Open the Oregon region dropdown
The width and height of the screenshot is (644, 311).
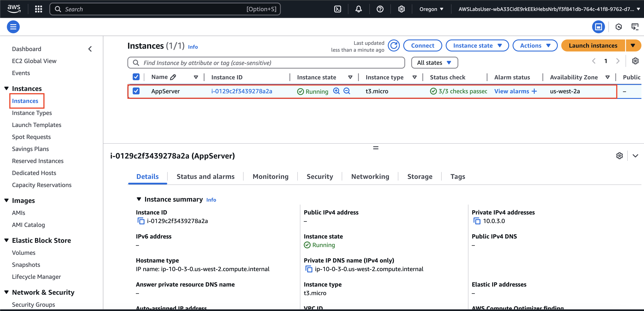(431, 9)
